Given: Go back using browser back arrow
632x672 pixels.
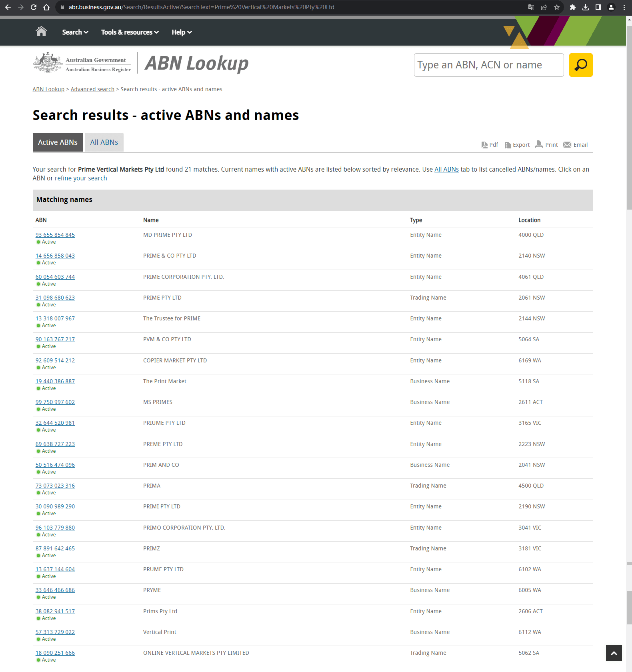Looking at the screenshot, I should click(x=8, y=7).
